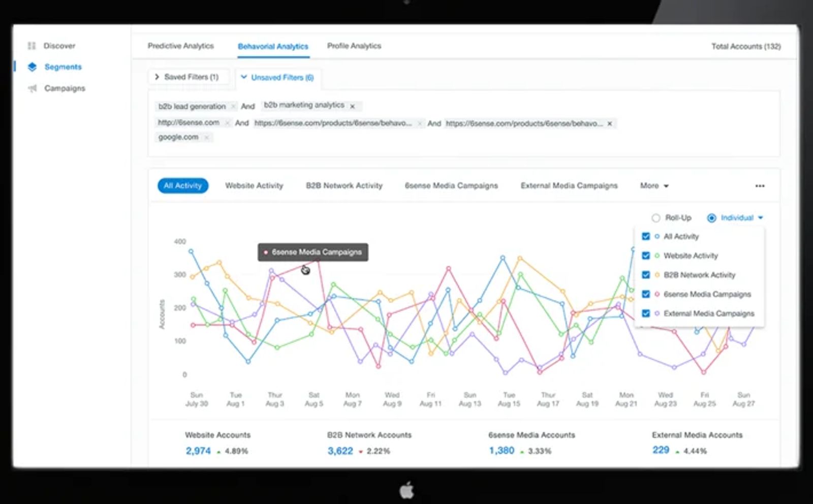View 6sense Media Campaigns tab
The height and width of the screenshot is (504, 813).
451,186
